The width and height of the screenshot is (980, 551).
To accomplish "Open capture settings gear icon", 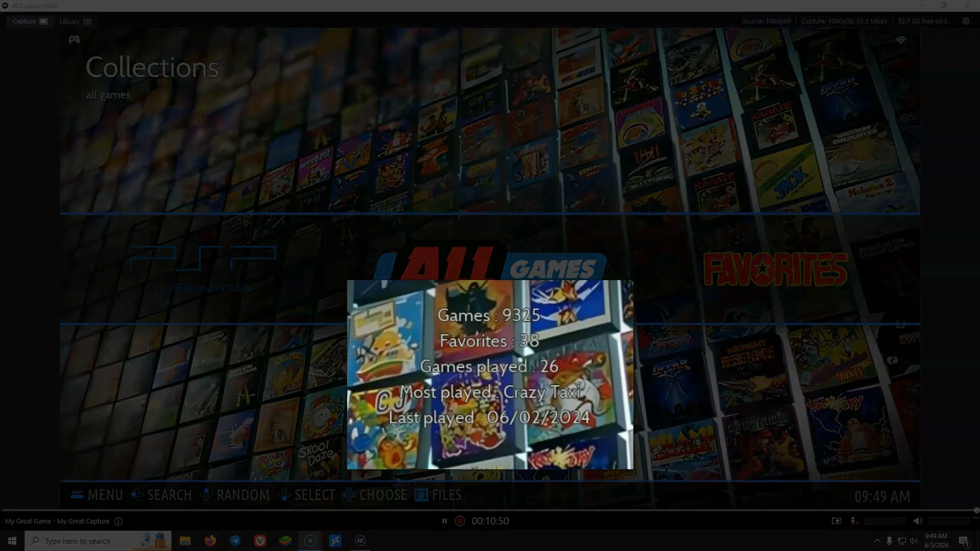I will 966,21.
